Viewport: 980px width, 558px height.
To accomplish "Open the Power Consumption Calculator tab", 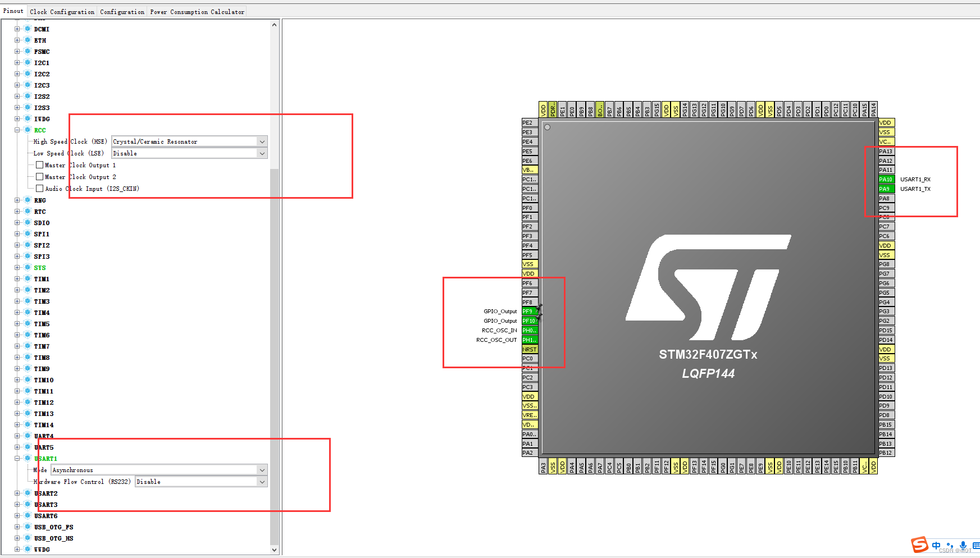I will click(x=197, y=11).
